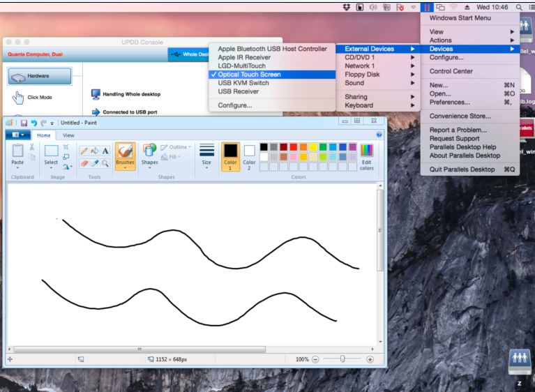Select the Magnifier tool

[x=105, y=163]
